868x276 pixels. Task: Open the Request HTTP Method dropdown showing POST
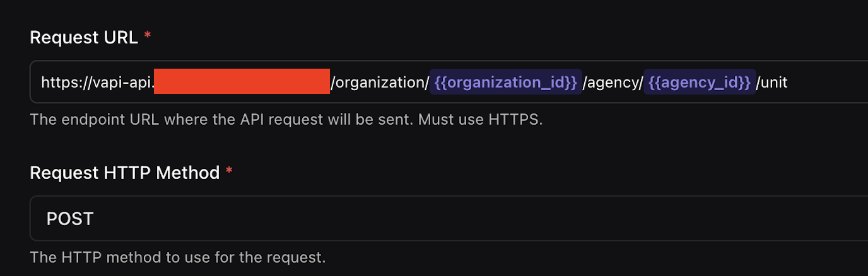[x=449, y=219]
